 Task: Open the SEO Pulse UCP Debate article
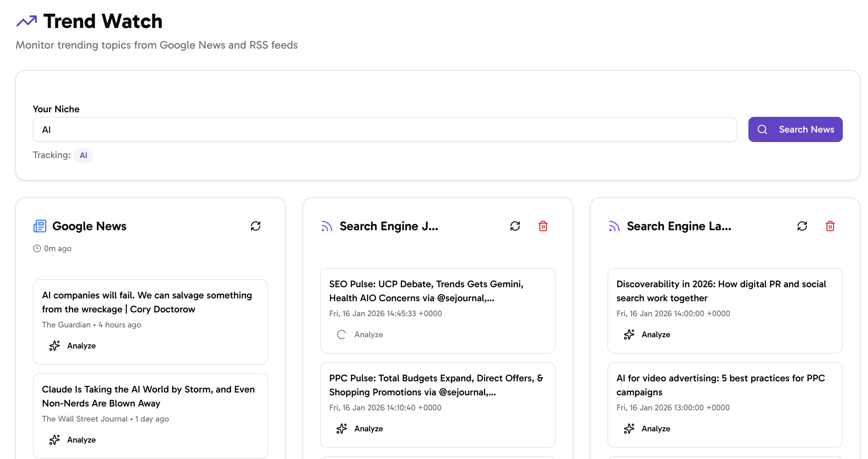click(x=426, y=291)
